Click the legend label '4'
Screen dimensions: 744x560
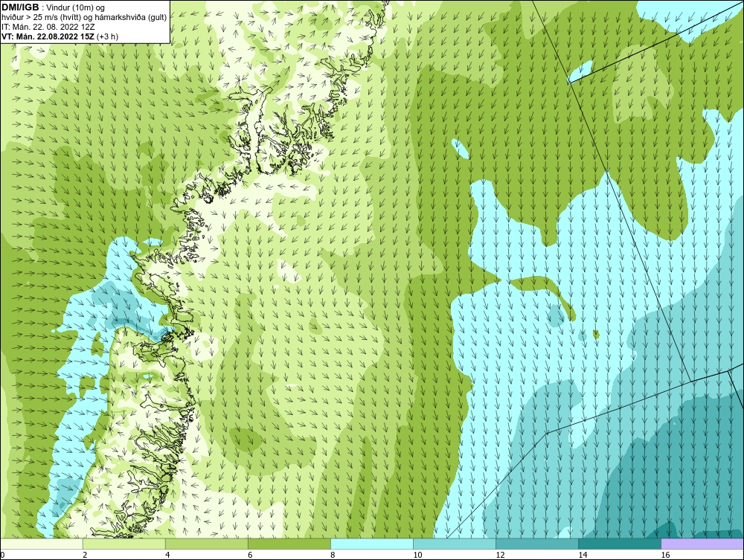[x=167, y=555]
